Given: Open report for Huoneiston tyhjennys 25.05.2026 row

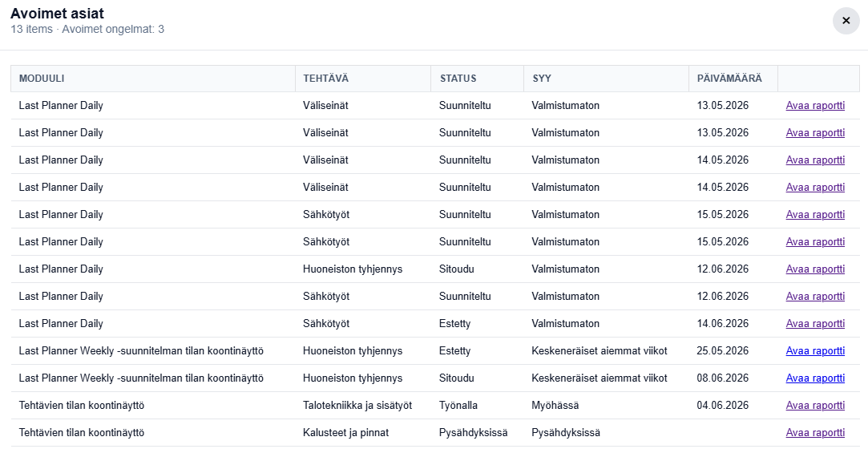Looking at the screenshot, I should (x=815, y=350).
